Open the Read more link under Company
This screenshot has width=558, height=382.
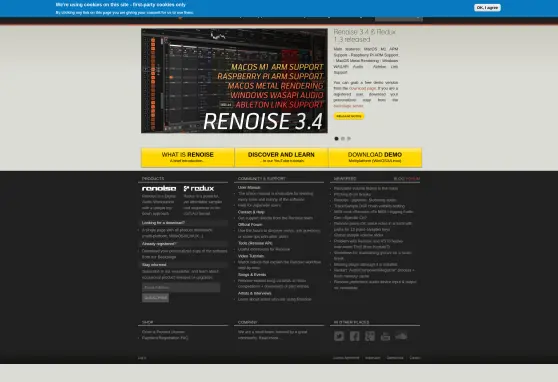[x=269, y=338]
